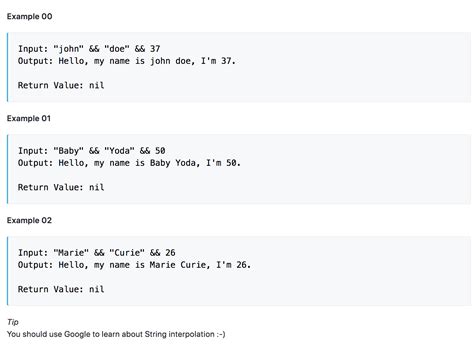
Task: Click the "Example 02" heading
Action: pos(29,220)
